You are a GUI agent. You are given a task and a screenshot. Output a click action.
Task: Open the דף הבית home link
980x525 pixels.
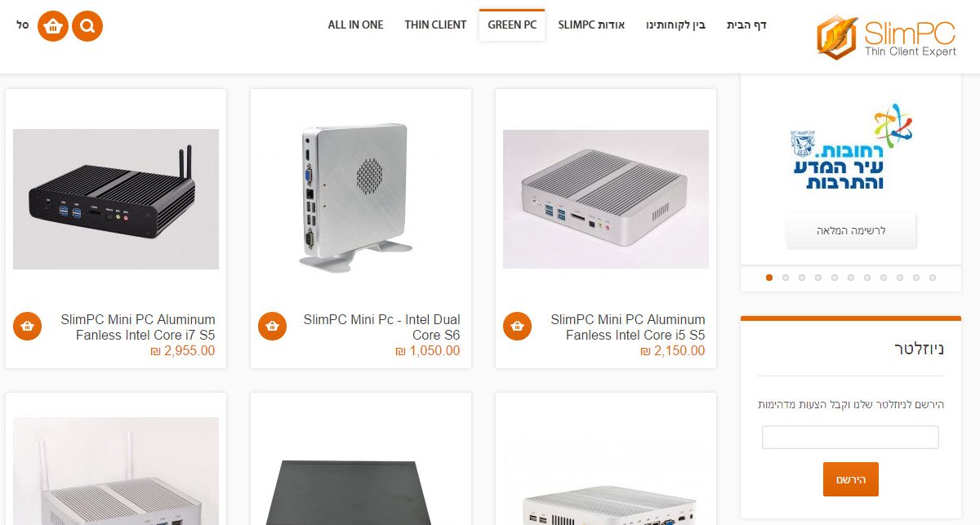pos(746,24)
